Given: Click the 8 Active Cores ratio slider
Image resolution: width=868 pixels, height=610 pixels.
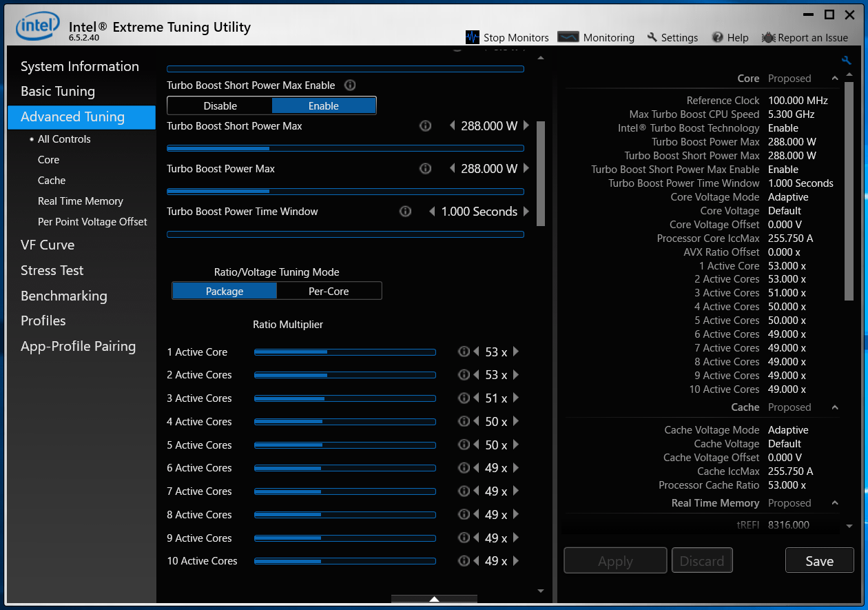Looking at the screenshot, I should [x=345, y=515].
